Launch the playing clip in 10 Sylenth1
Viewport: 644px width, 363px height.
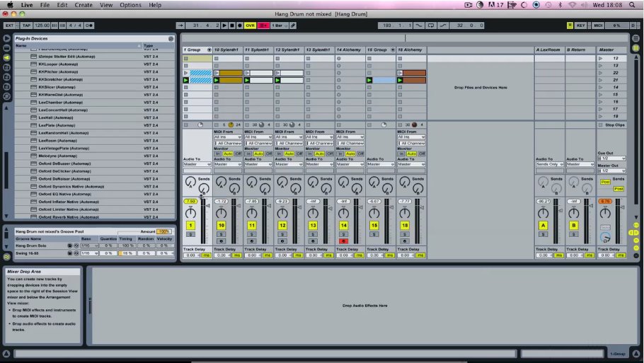[217, 81]
